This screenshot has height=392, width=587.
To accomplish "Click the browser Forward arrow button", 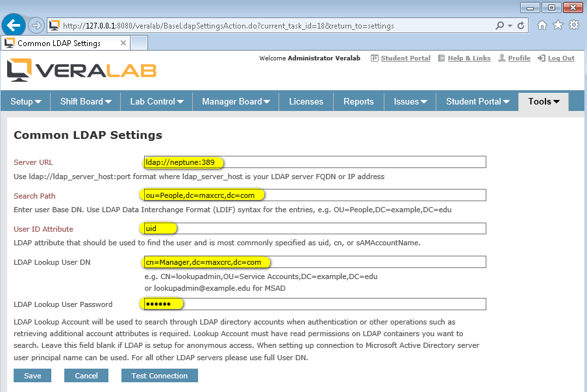I will (36, 25).
